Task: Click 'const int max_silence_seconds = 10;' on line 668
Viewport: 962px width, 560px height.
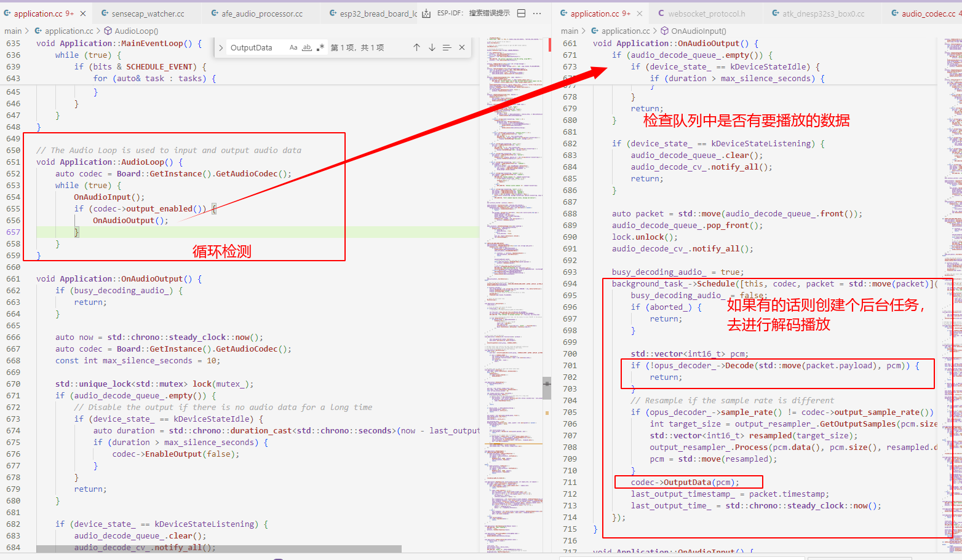Action: (137, 360)
